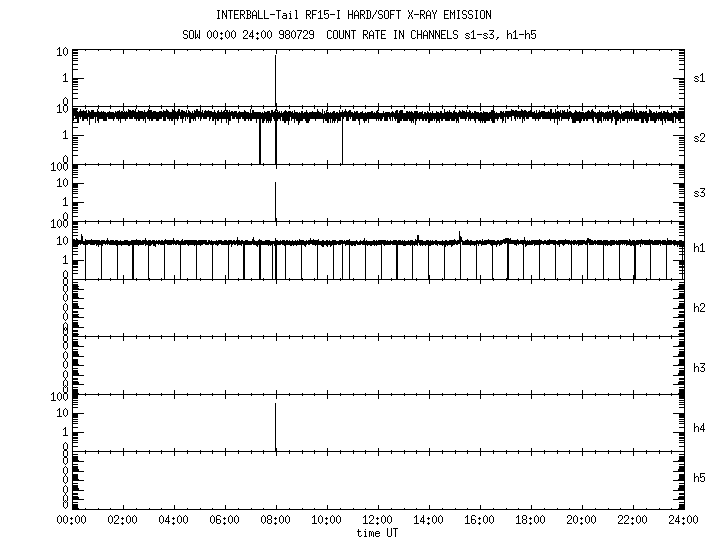This screenshot has width=720, height=550.
Task: Click the 08:00 time axis tick label
Action: click(275, 520)
